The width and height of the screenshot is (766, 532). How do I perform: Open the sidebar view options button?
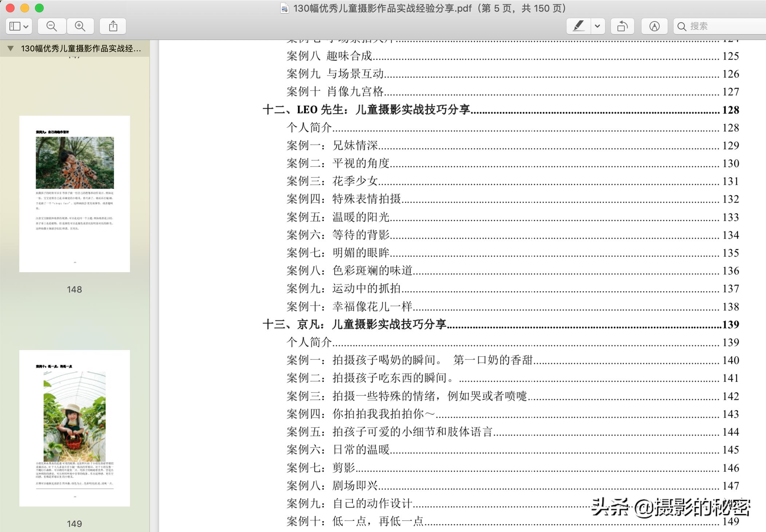(x=19, y=26)
